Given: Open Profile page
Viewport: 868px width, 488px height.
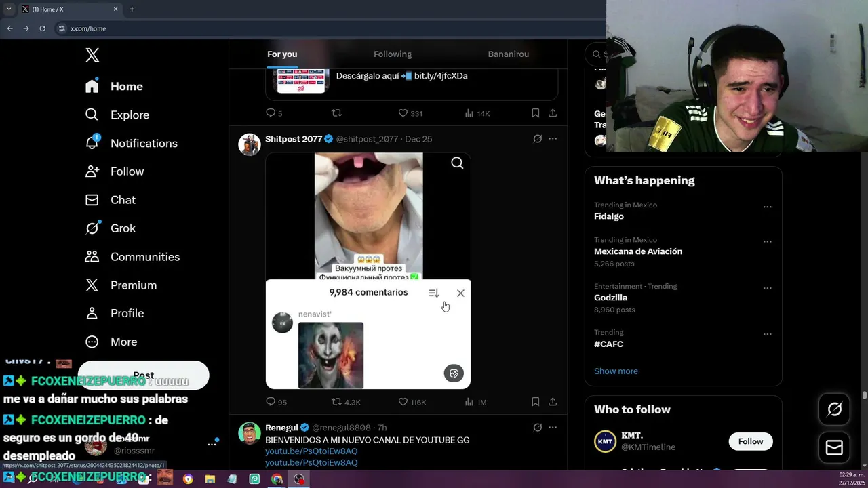Looking at the screenshot, I should click(115, 313).
